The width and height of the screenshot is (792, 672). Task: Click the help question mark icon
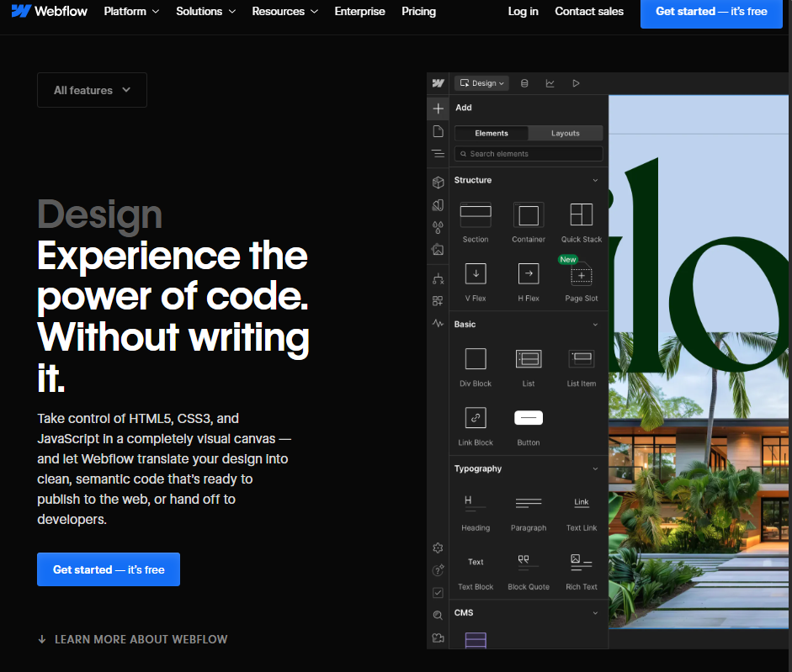tap(438, 570)
